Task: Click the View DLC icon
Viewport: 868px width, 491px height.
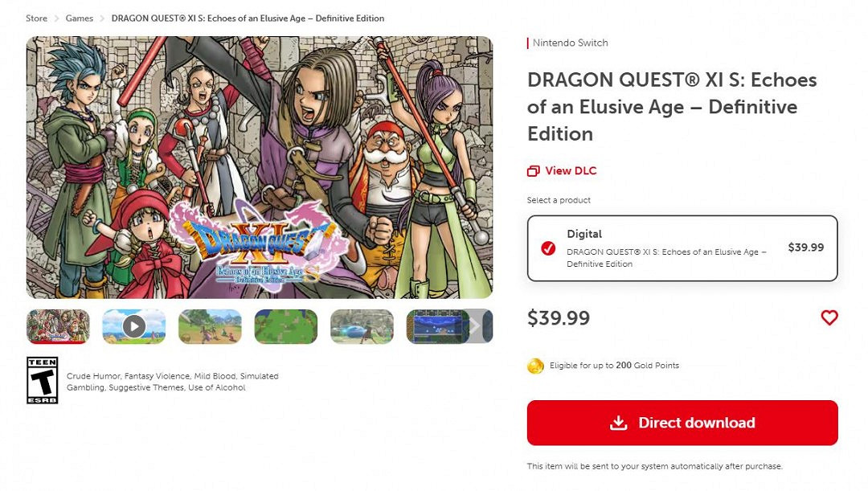Action: 534,171
